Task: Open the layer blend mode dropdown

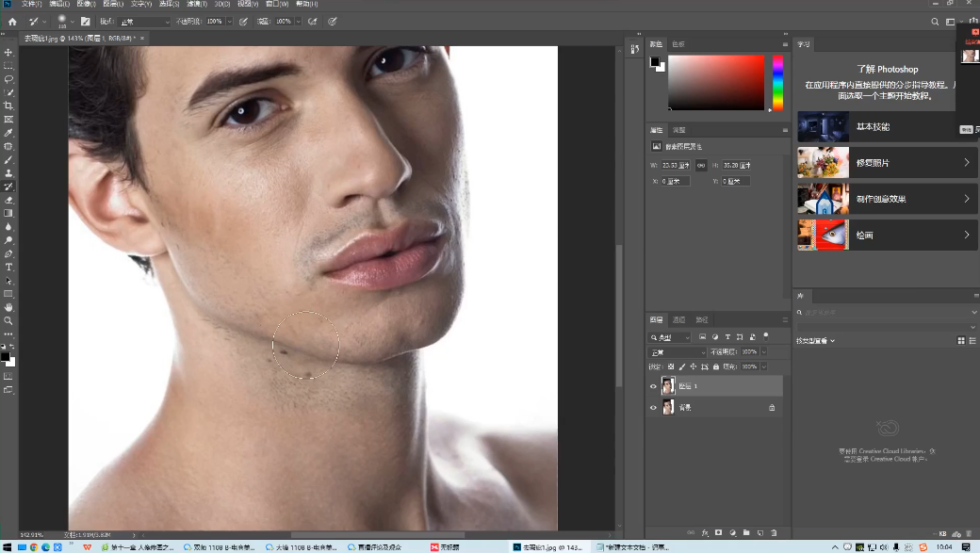Action: point(676,352)
